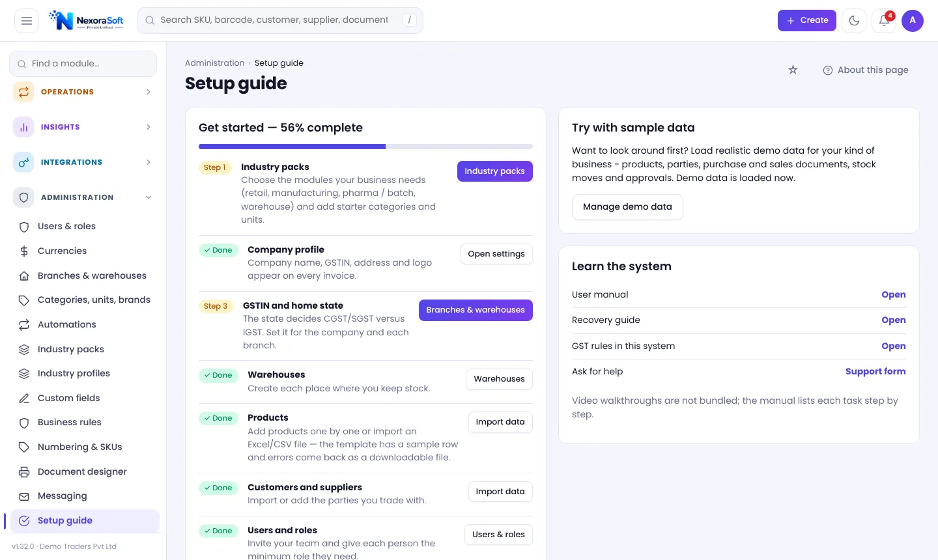This screenshot has width=938, height=560.
Task: Click the slash shortcut hint in search
Action: (409, 20)
